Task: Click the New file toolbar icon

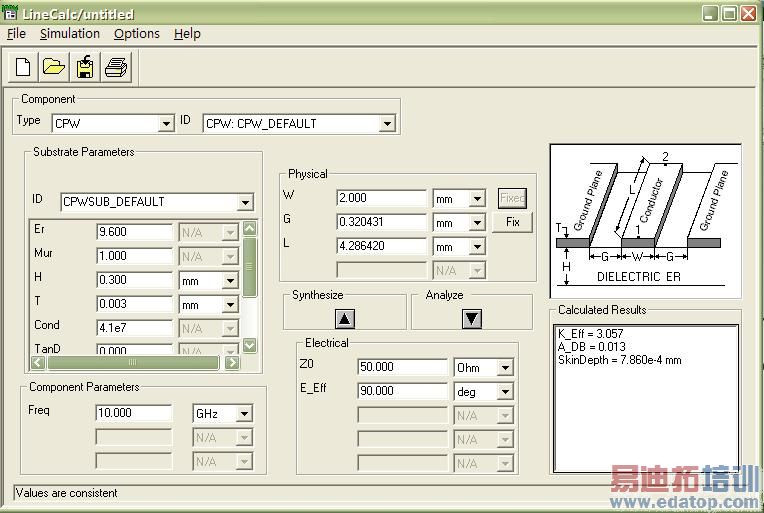Action: (x=23, y=68)
